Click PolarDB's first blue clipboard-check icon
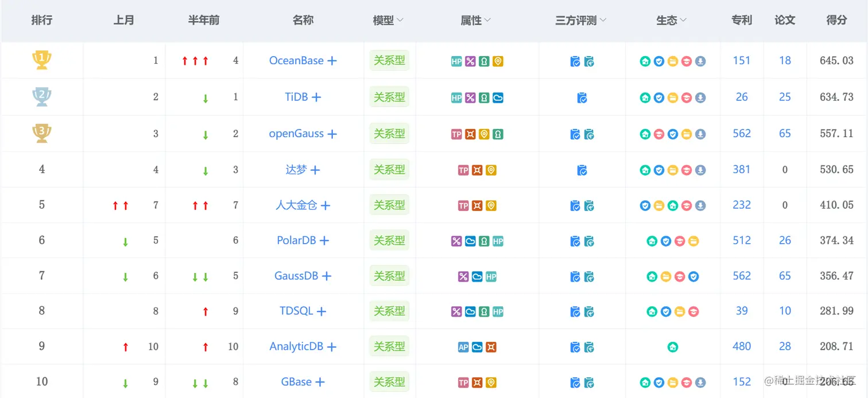868x398 pixels. coord(575,241)
